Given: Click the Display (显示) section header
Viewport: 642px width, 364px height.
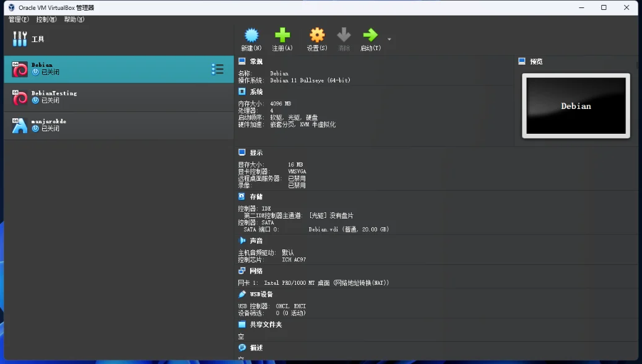Looking at the screenshot, I should [x=256, y=153].
